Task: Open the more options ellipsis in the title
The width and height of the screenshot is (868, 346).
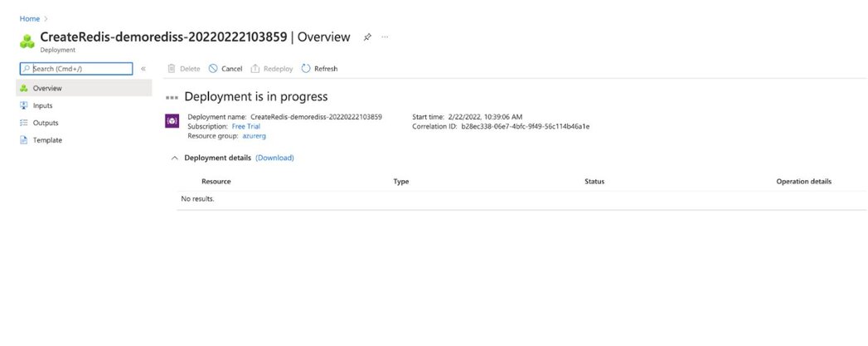Action: coord(385,37)
